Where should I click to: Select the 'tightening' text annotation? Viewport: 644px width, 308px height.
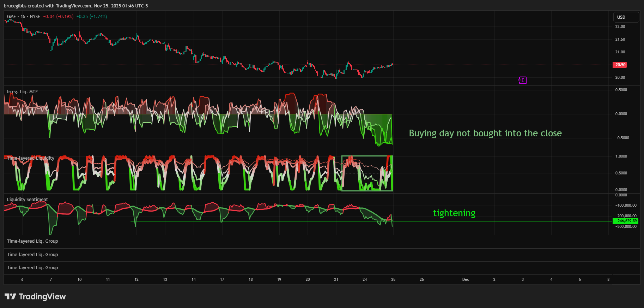point(454,213)
